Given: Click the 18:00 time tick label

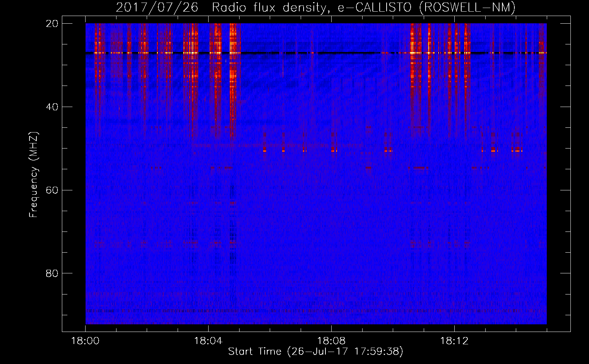Looking at the screenshot, I should point(85,341).
